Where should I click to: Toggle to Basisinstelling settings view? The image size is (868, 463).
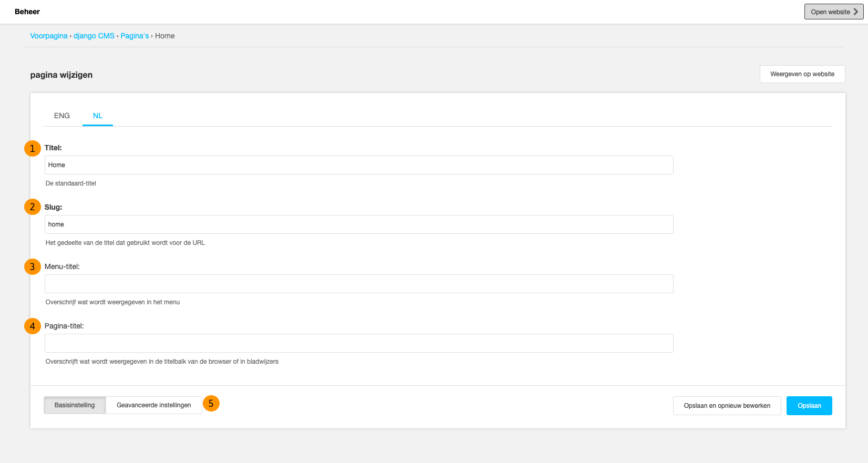[x=75, y=405]
